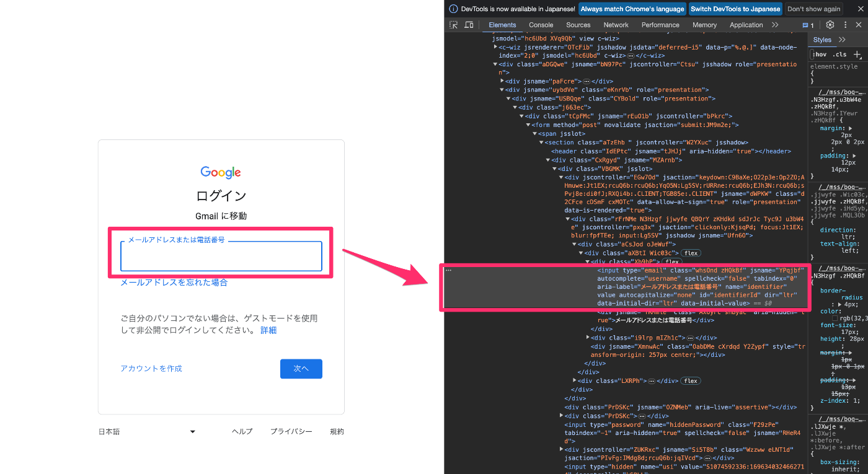Switch to the Console tab
The height and width of the screenshot is (474, 868).
pyautogui.click(x=541, y=25)
